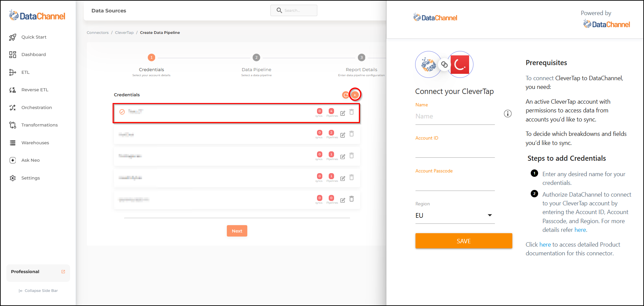The height and width of the screenshot is (306, 644).
Task: Open 'here' link for Product documentation
Action: tap(545, 245)
